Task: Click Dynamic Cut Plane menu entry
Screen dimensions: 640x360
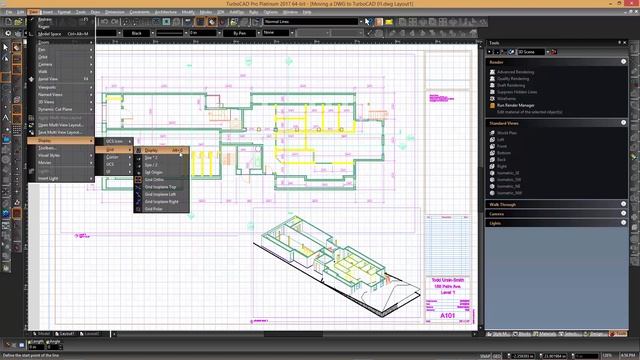Action: point(61,109)
